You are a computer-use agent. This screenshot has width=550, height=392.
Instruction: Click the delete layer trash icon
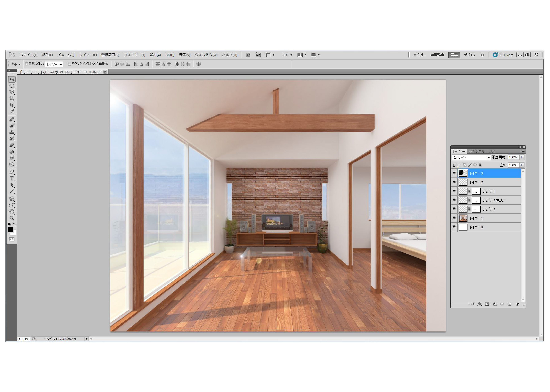pyautogui.click(x=517, y=304)
